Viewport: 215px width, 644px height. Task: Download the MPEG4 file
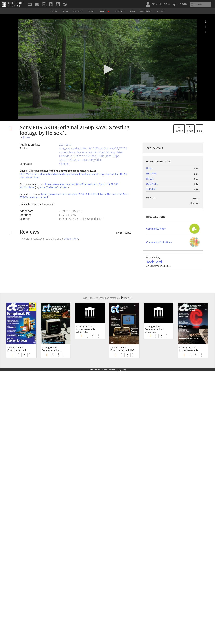tap(150, 179)
